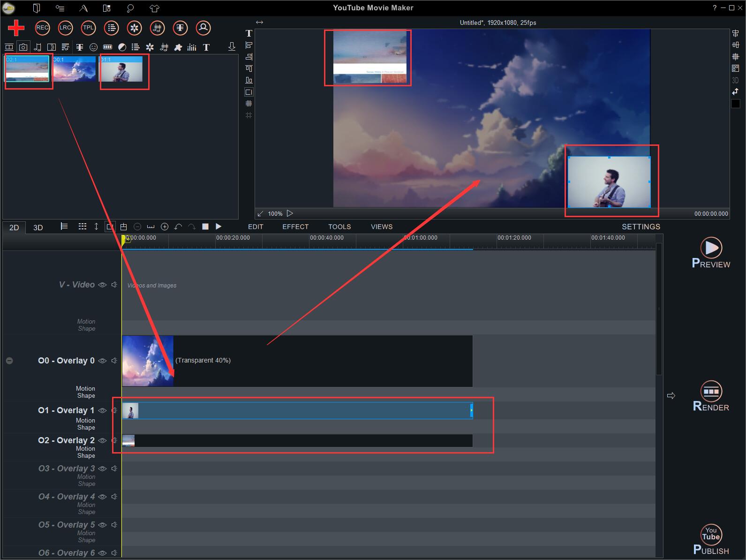The width and height of the screenshot is (746, 560).
Task: Select the O2:1 image thumbnail
Action: [x=27, y=69]
